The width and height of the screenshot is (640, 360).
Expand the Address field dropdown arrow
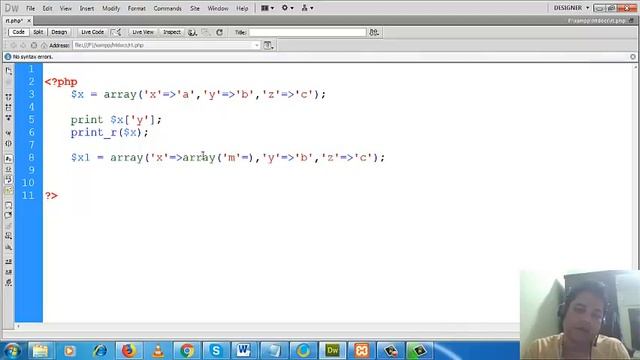point(257,45)
